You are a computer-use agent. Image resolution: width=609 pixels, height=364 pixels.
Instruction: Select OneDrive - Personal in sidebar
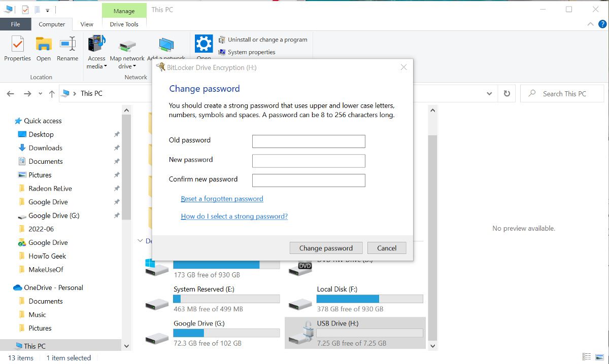(53, 287)
